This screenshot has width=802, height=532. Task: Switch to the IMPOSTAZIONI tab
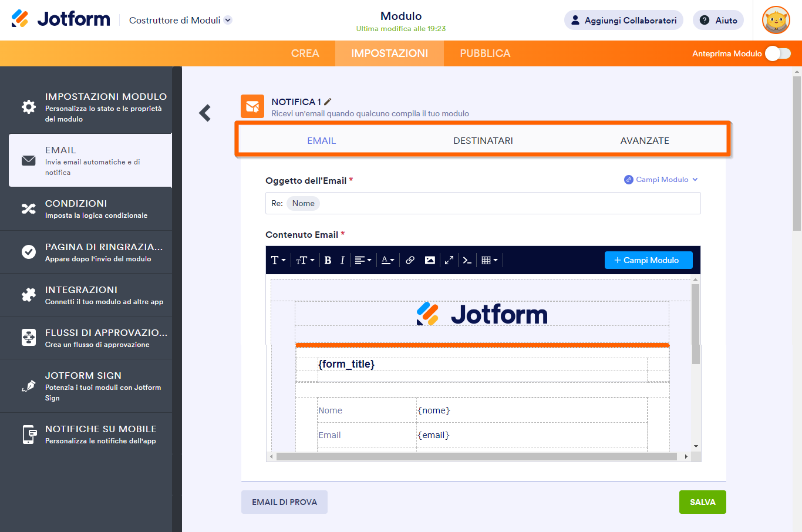point(389,53)
